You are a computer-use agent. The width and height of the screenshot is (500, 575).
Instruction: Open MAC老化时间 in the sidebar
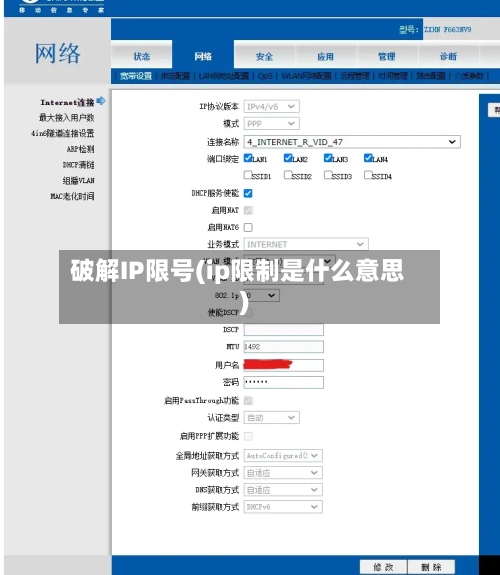(72, 196)
